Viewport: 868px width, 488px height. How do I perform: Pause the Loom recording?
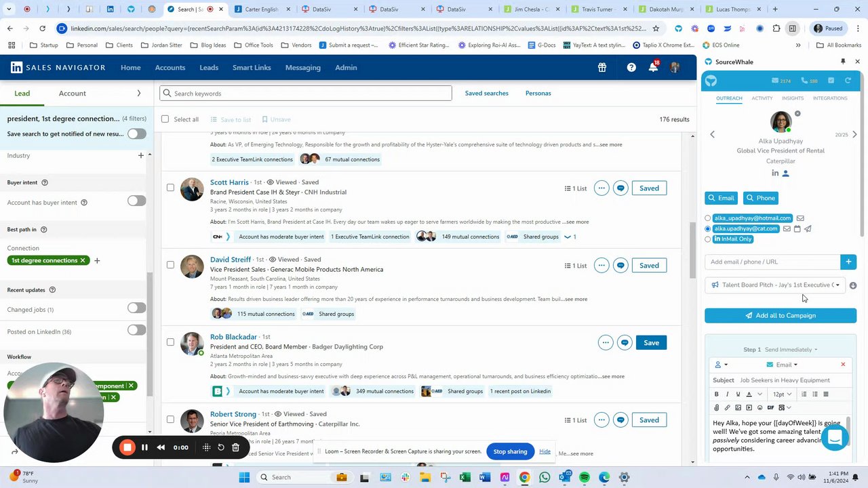tap(144, 447)
